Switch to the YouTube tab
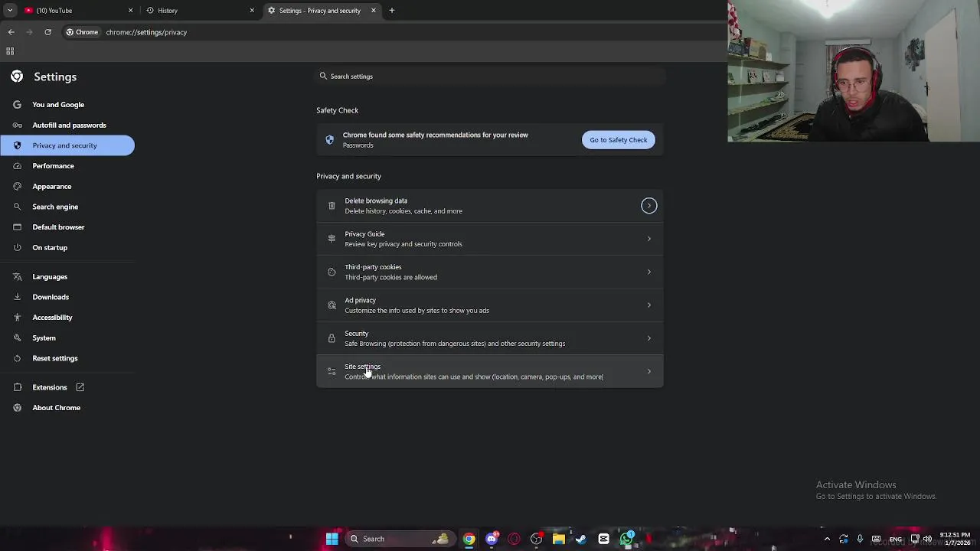The image size is (980, 551). click(x=77, y=11)
